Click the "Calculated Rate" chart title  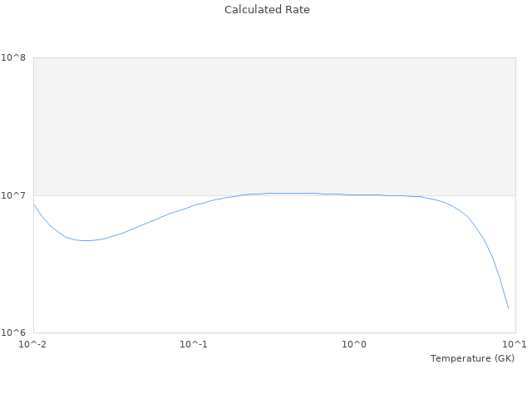tap(266, 10)
